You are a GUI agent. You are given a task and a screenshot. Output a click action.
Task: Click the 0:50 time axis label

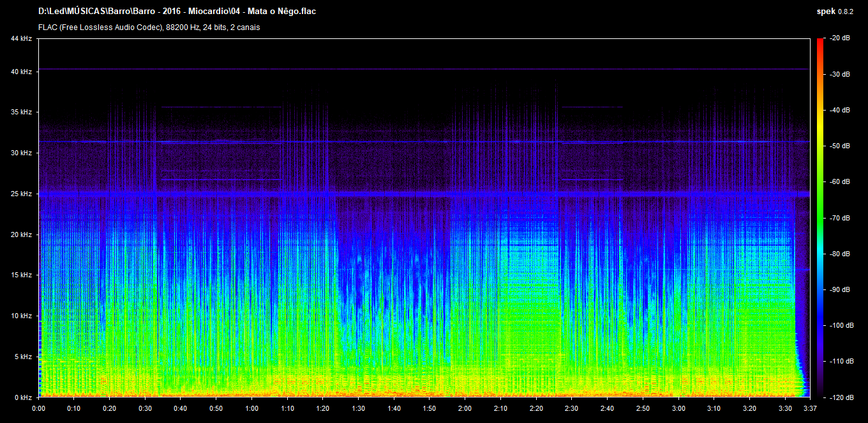[x=216, y=408]
